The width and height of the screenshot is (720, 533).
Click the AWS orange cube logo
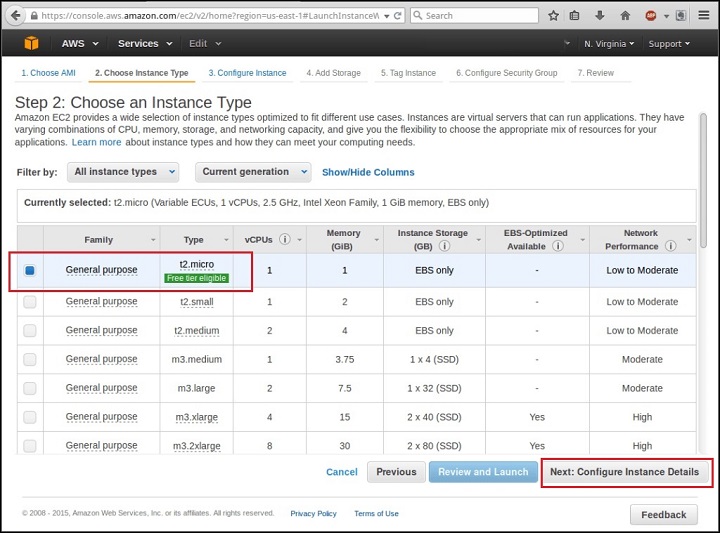coord(31,43)
